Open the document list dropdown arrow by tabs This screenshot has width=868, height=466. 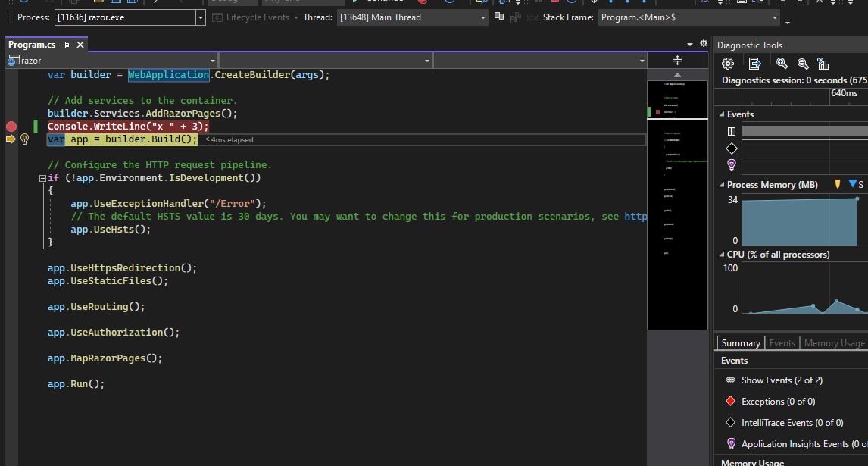click(690, 45)
